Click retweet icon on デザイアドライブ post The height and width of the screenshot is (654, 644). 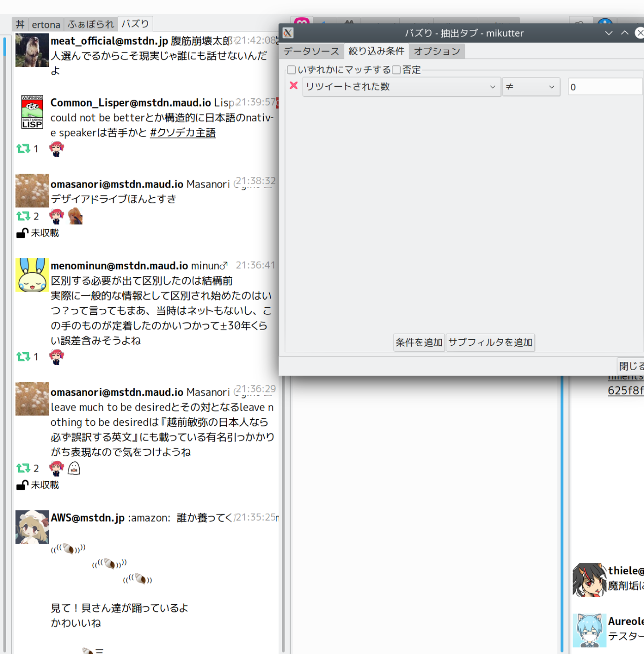[23, 216]
